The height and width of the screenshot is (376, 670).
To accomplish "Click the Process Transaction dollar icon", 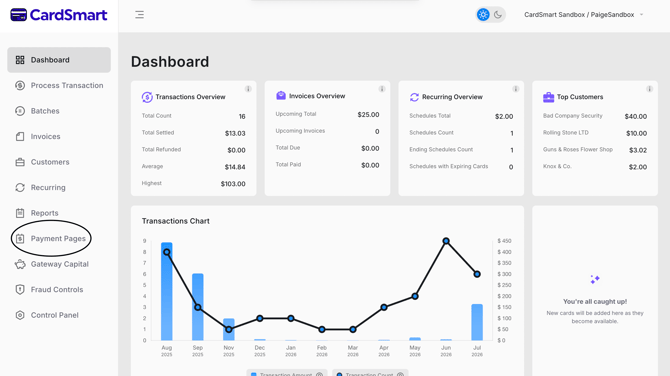I will tap(20, 85).
